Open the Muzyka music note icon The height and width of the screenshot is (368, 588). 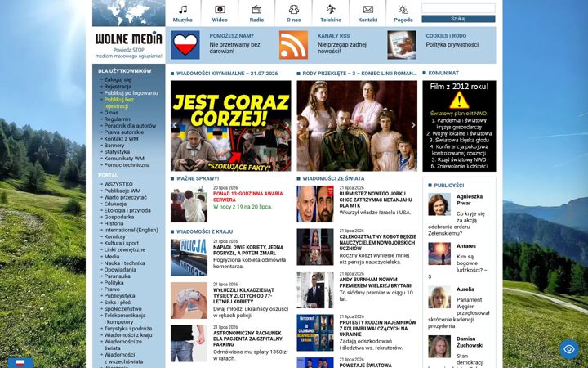click(183, 9)
